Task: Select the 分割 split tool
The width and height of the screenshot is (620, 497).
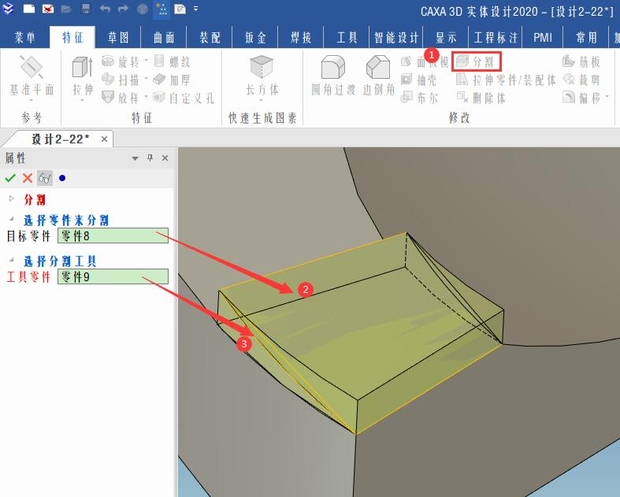Action: tap(476, 62)
